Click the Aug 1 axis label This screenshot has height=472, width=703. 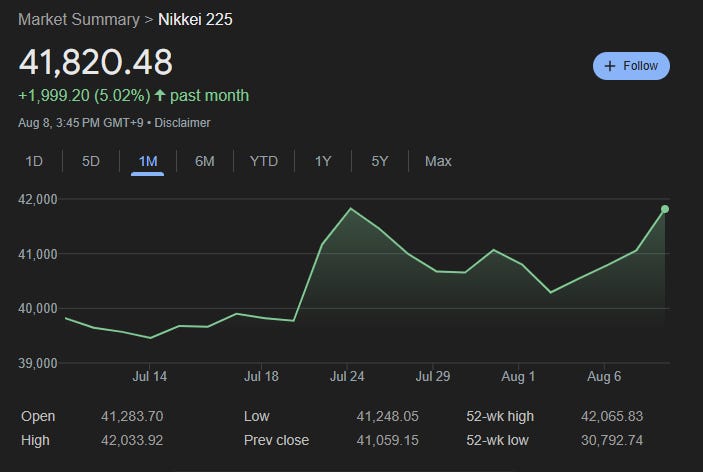coord(518,377)
